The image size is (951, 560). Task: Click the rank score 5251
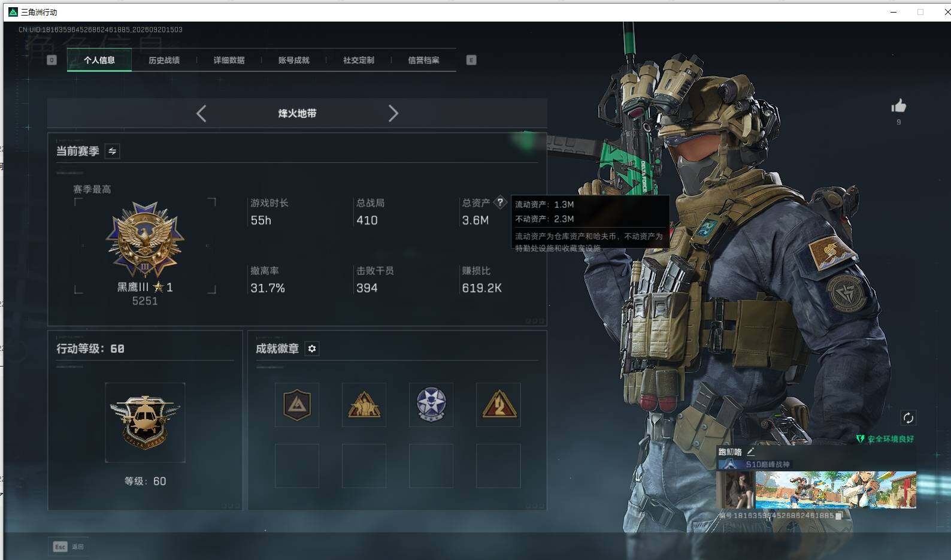[145, 301]
